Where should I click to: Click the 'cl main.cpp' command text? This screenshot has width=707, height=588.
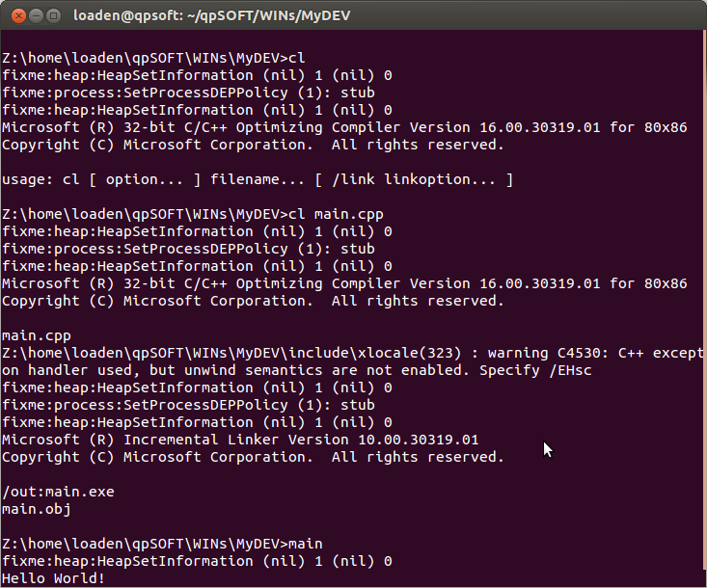[336, 214]
